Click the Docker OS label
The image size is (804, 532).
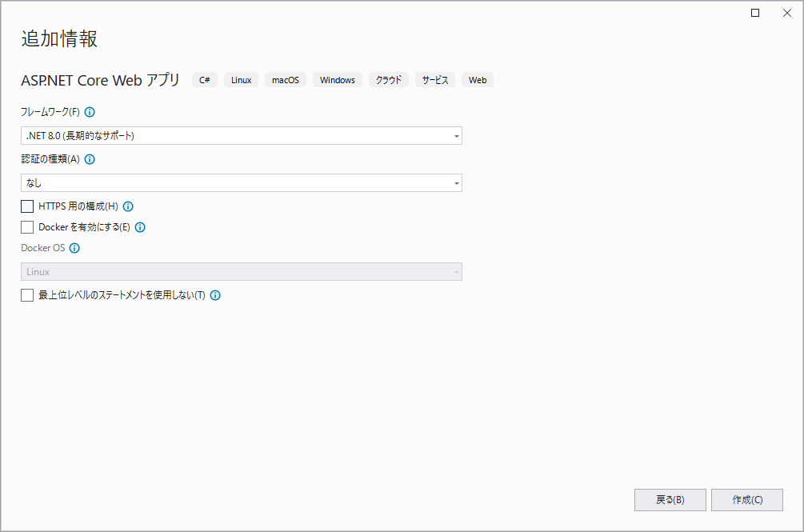click(43, 248)
